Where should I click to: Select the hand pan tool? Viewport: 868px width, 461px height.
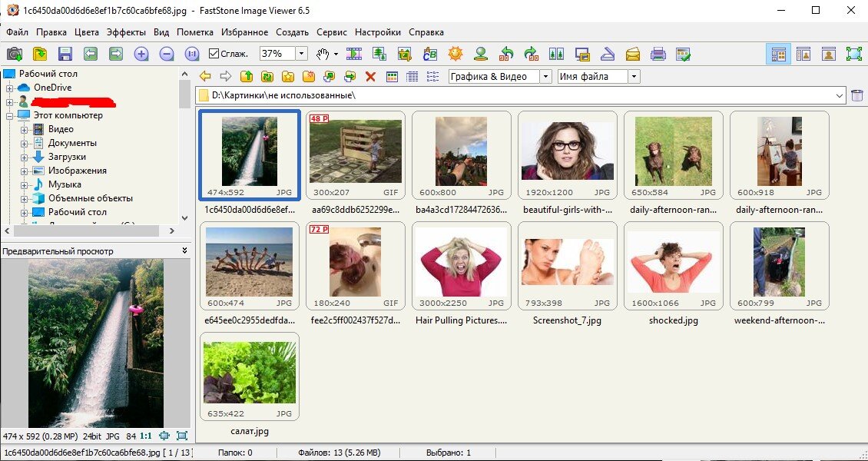point(323,54)
